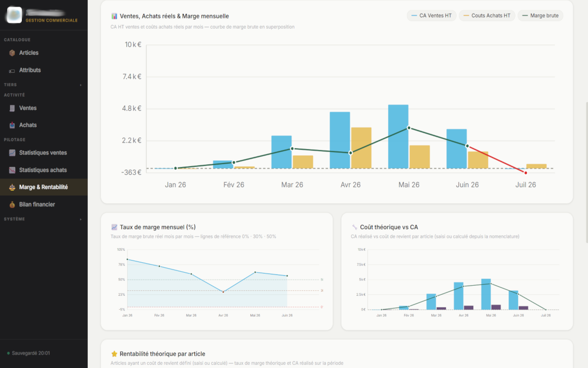Toggle the Marge brute legend series
588x368 pixels.
click(540, 16)
